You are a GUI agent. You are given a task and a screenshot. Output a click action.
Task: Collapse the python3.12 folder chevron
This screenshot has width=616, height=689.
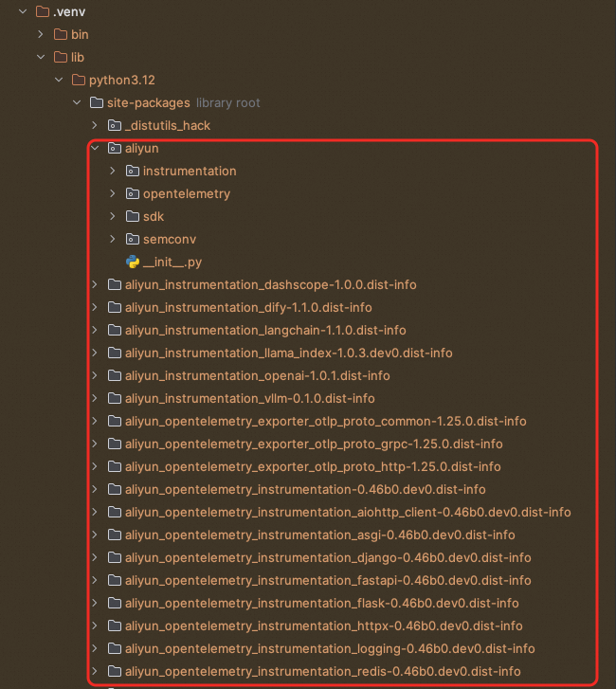point(59,80)
